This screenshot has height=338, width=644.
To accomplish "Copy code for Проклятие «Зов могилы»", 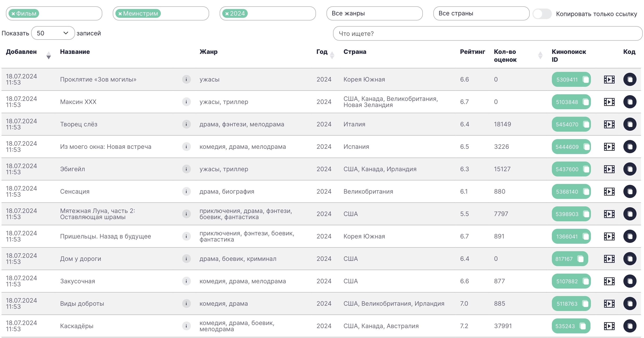I will click(630, 79).
